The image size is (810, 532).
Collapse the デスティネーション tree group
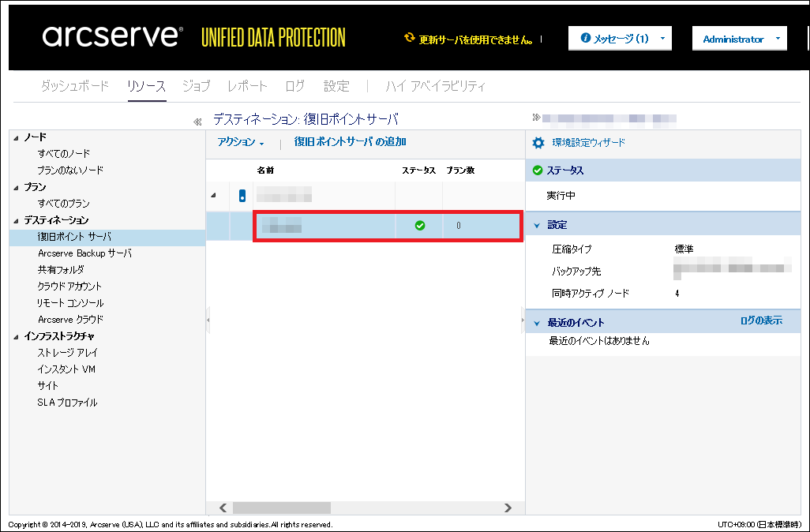pos(16,220)
